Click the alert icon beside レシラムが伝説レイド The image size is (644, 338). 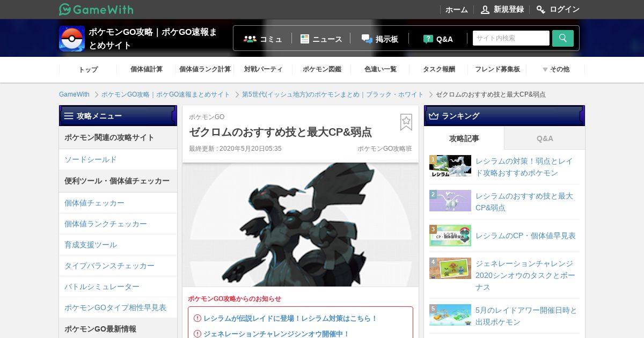[197, 318]
